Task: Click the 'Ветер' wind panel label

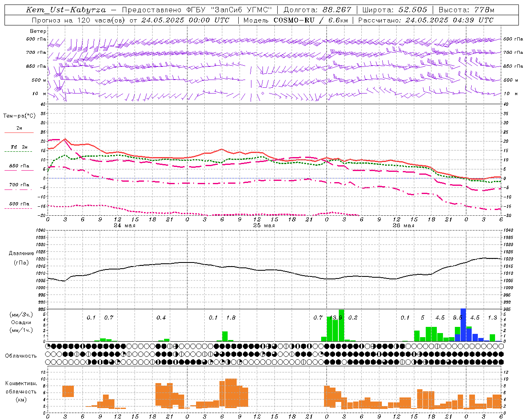Action: pyautogui.click(x=38, y=31)
